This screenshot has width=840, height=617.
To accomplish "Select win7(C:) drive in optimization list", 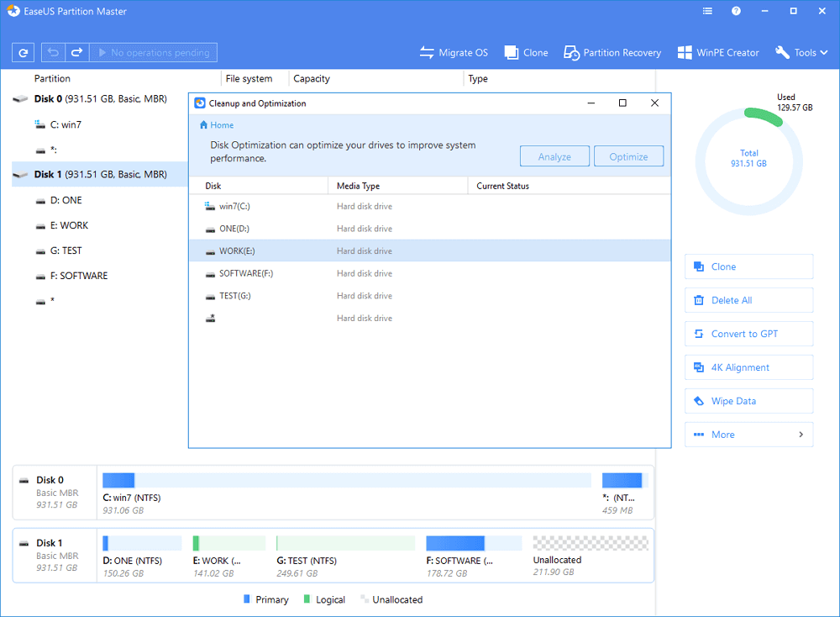I will pos(429,207).
